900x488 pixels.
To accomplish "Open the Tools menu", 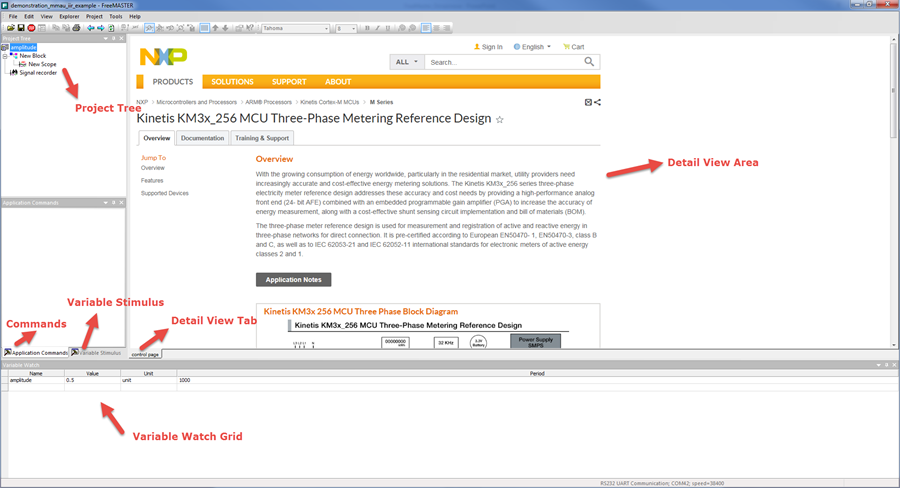I will (116, 17).
